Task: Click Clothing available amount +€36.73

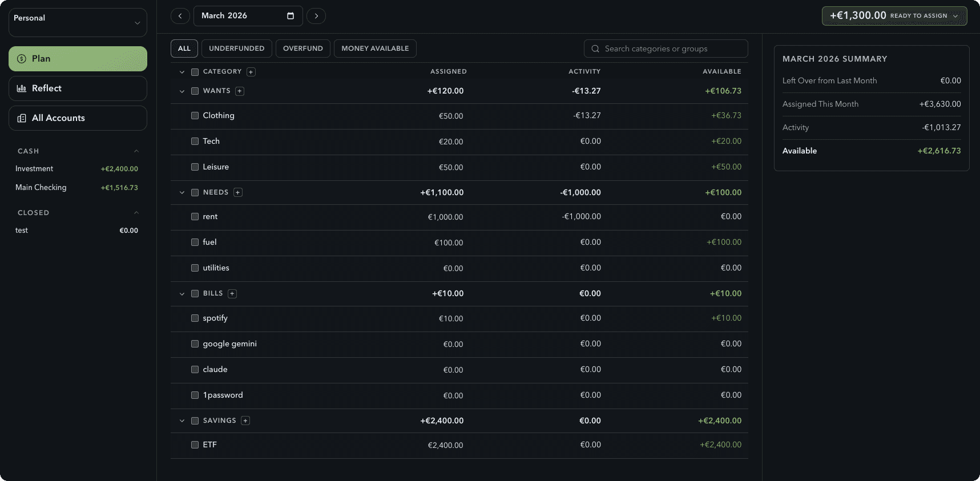Action: point(727,115)
